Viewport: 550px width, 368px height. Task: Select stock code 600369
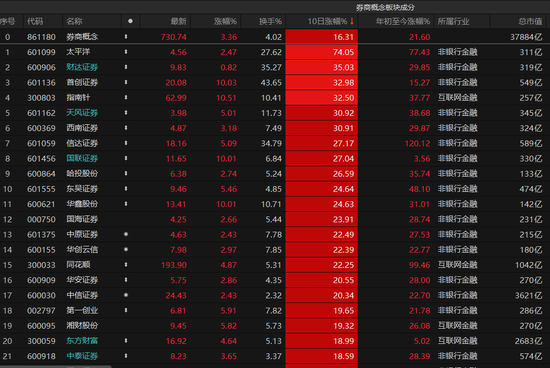[41, 128]
